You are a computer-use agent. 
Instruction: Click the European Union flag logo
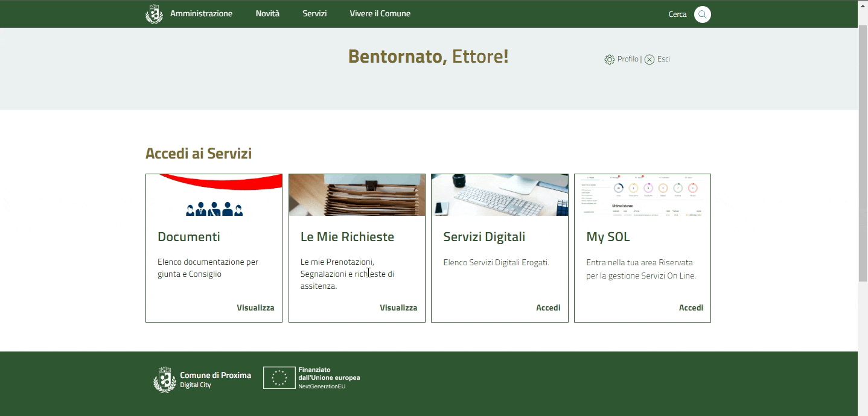click(279, 378)
